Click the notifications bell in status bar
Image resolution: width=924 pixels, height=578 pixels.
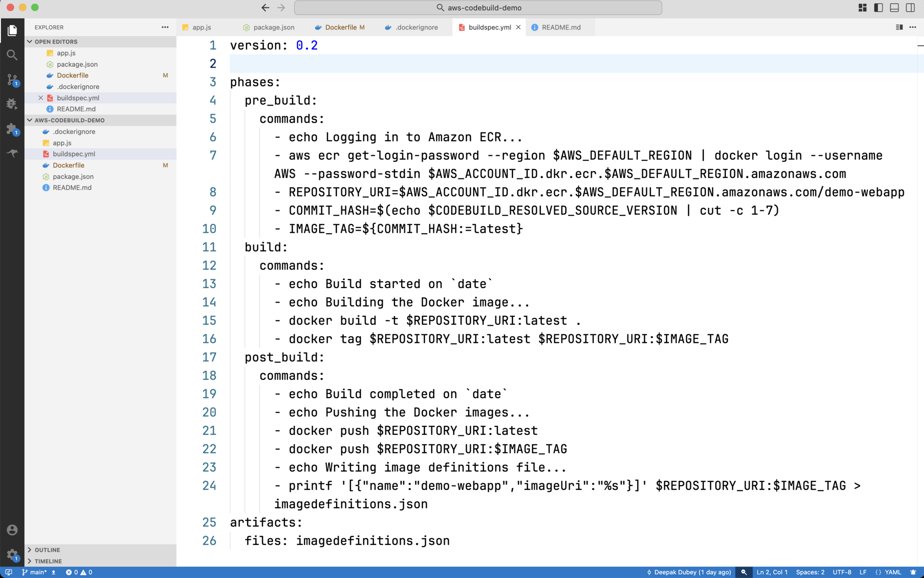coord(913,572)
